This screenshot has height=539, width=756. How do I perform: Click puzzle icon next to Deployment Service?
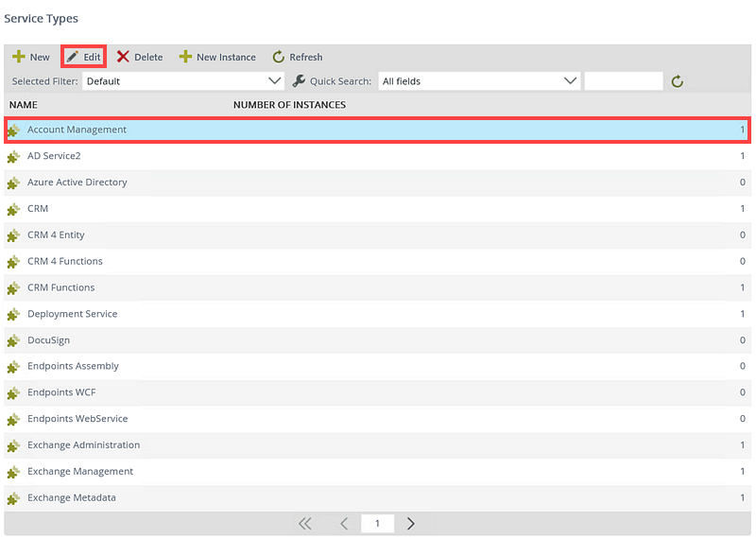(13, 315)
